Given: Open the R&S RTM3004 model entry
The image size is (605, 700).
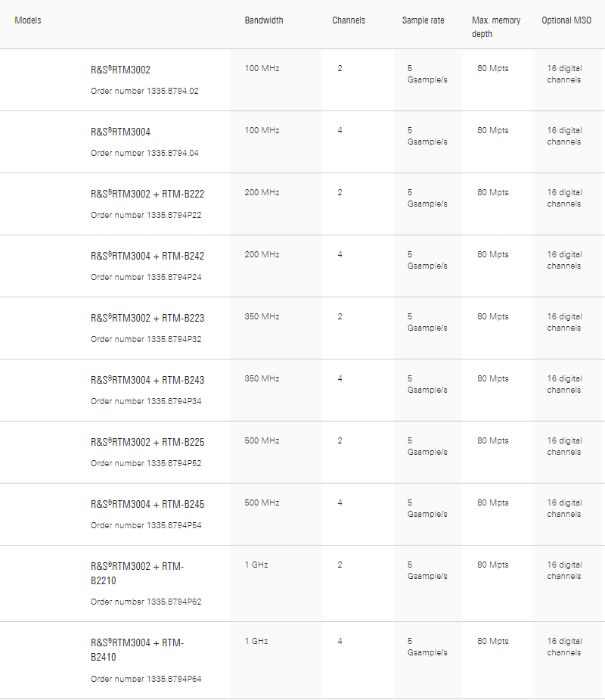Looking at the screenshot, I should (x=120, y=132).
